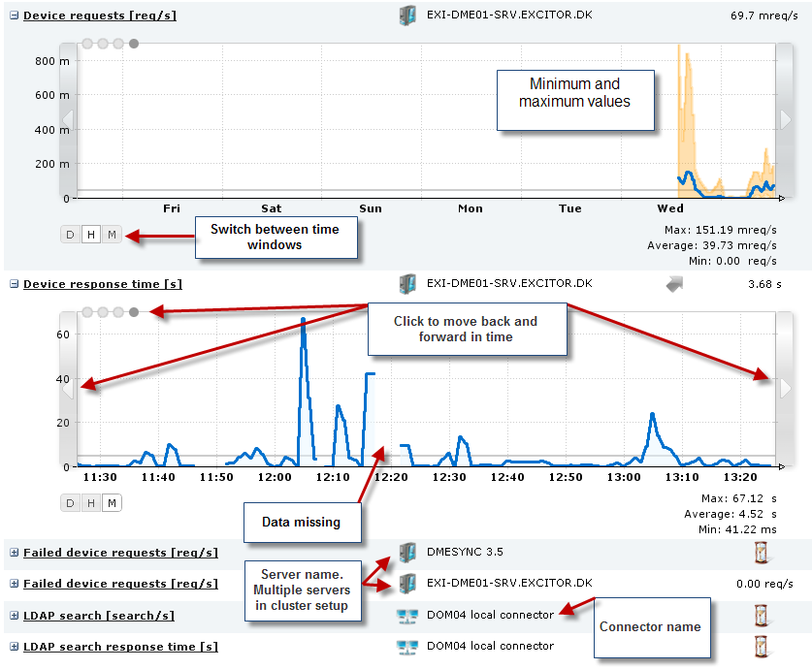The image size is (812, 669).
Task: Switch Device requests graph to D time window
Action: tap(70, 235)
